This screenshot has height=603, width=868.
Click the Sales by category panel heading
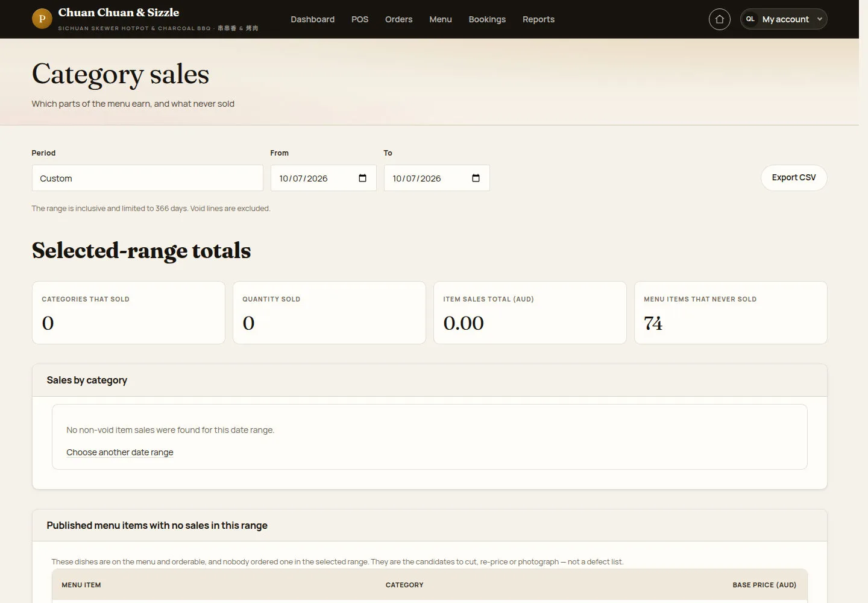(x=87, y=380)
